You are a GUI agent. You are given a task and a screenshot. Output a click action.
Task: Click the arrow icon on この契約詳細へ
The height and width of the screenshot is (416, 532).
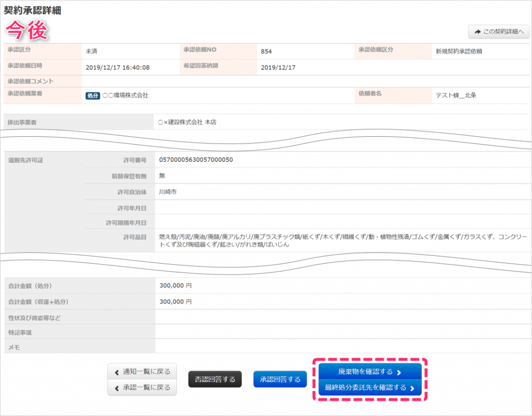pyautogui.click(x=477, y=32)
